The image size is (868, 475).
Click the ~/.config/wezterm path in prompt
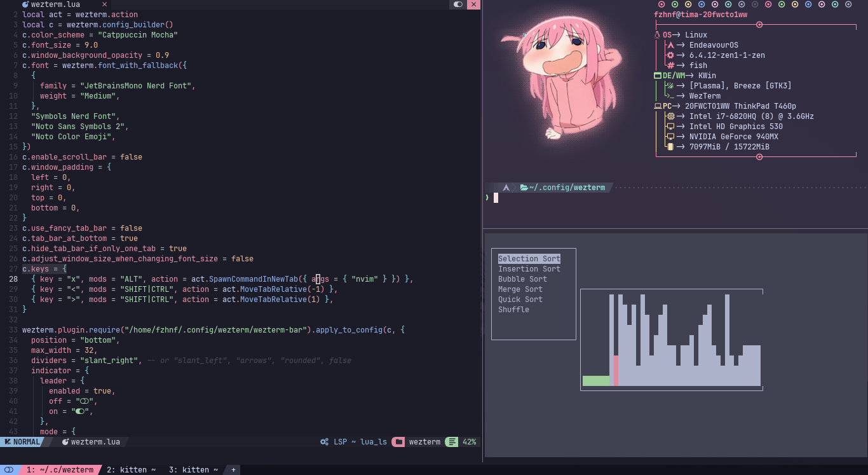coord(567,188)
